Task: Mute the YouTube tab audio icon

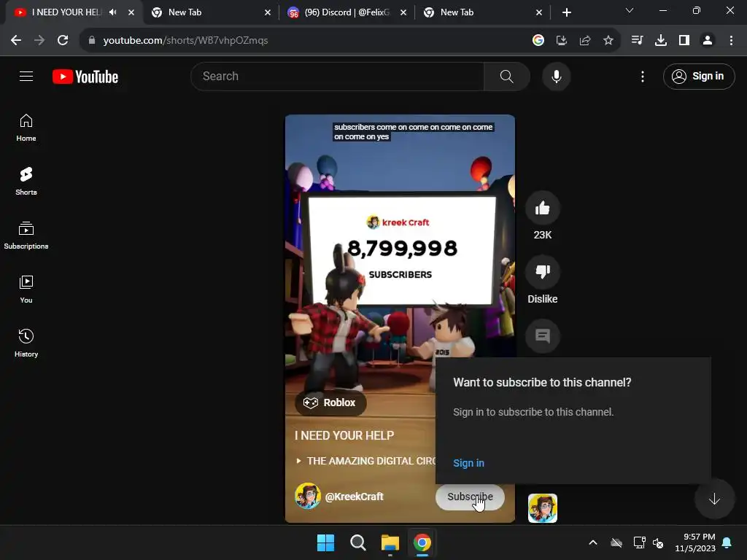Action: tap(113, 12)
